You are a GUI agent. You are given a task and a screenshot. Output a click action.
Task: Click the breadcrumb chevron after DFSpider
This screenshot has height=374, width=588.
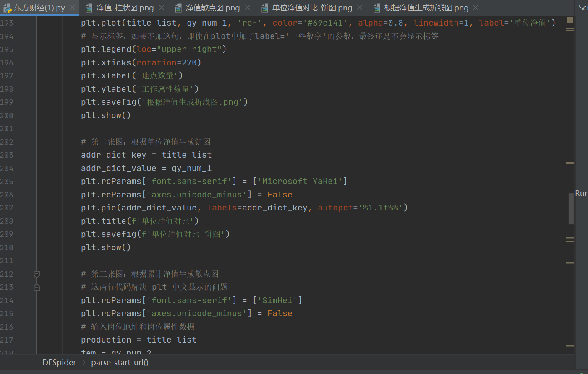[84, 363]
